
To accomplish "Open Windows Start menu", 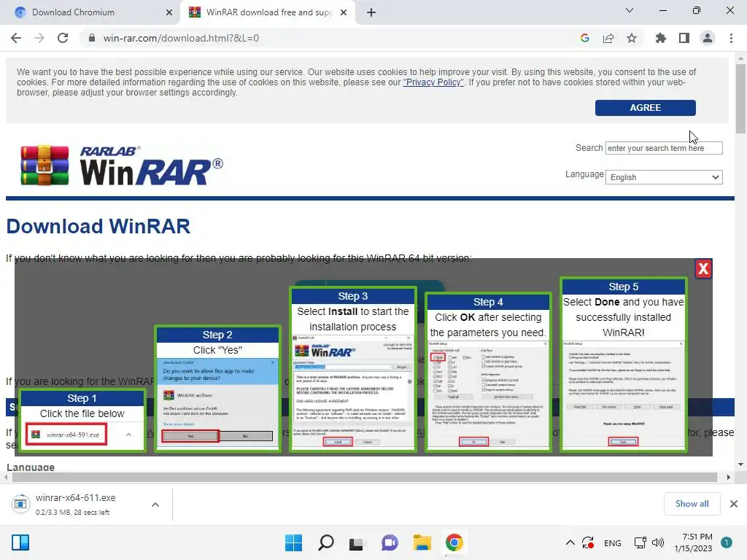I will coord(293,542).
